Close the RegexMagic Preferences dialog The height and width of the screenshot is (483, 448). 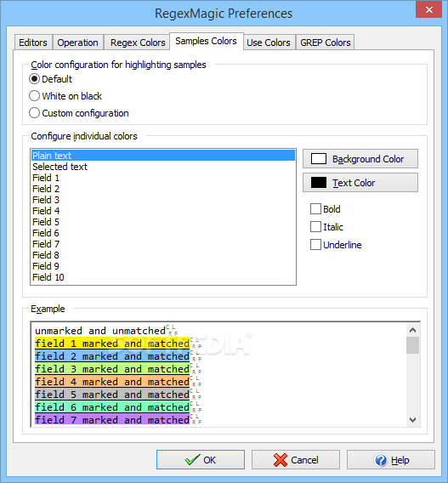429,10
